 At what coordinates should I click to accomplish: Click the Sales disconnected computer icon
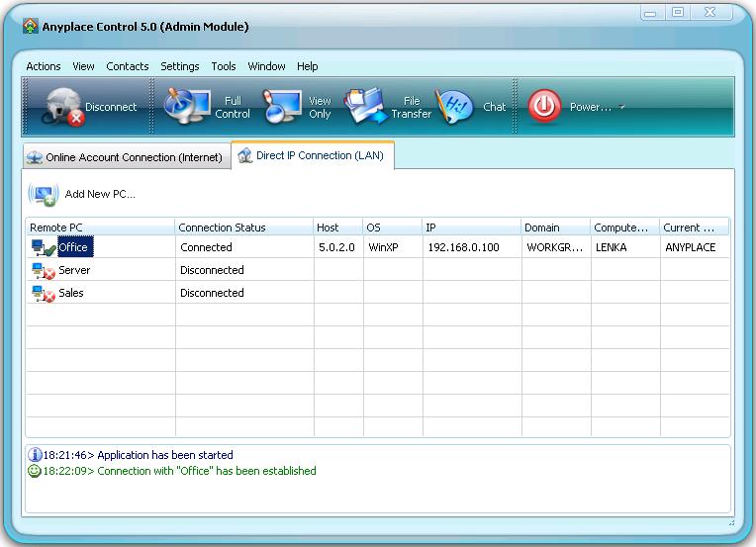tap(44, 293)
